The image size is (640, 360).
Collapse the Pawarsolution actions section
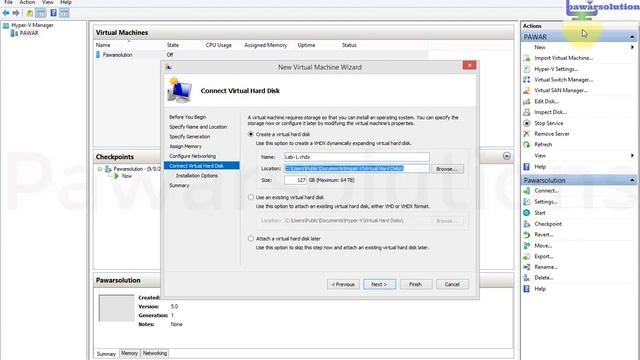[x=632, y=180]
